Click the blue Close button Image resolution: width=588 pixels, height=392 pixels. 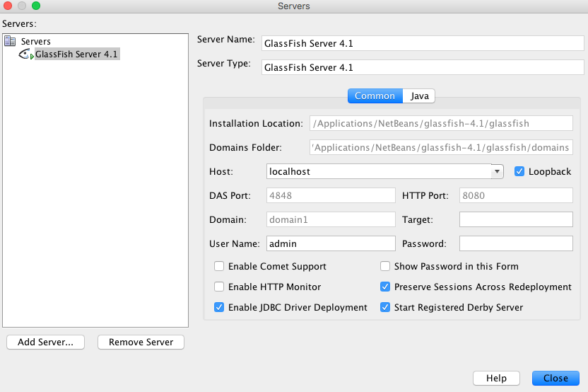(x=555, y=378)
